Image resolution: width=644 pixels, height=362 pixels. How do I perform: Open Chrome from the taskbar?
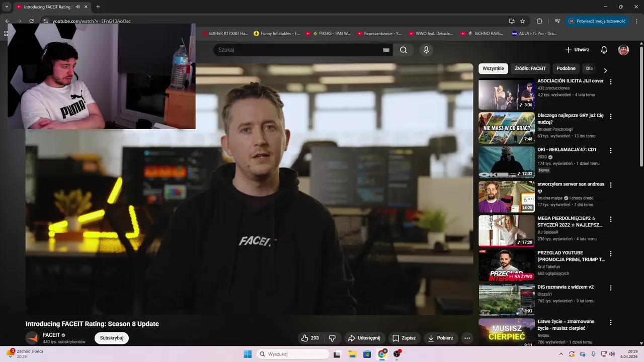[382, 354]
